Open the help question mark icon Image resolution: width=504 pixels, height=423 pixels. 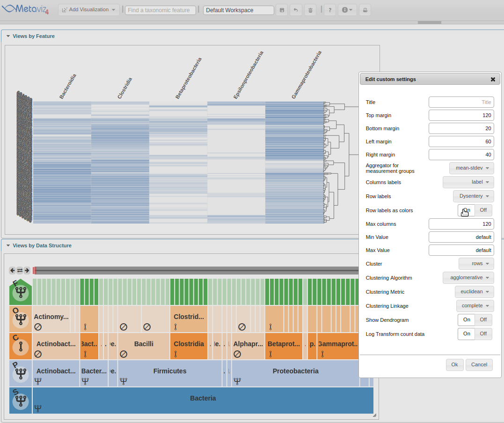330,10
